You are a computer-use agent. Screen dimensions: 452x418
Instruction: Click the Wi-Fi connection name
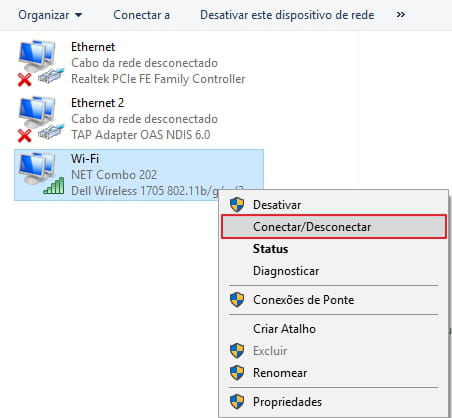pyautogui.click(x=85, y=159)
